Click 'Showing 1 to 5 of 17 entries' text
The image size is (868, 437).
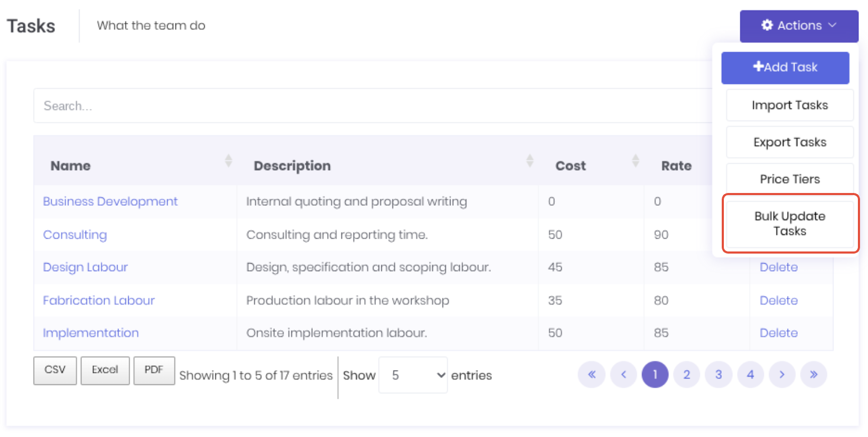[256, 375]
